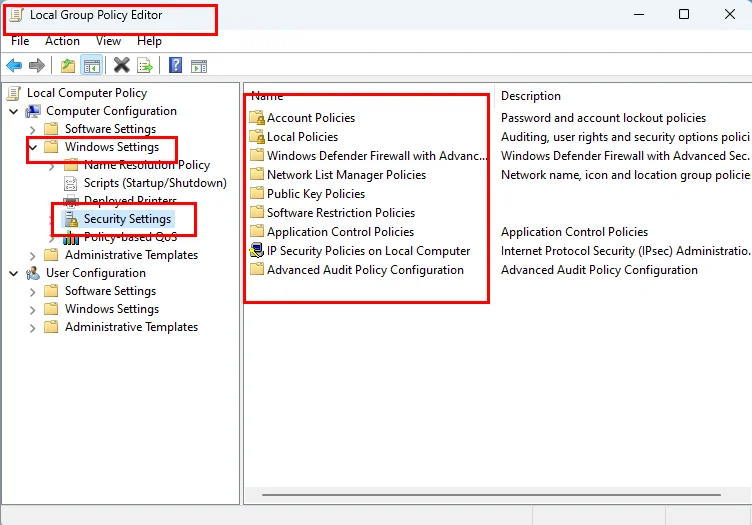Select Application Control Policies name item
This screenshot has width=752, height=525.
pos(340,232)
